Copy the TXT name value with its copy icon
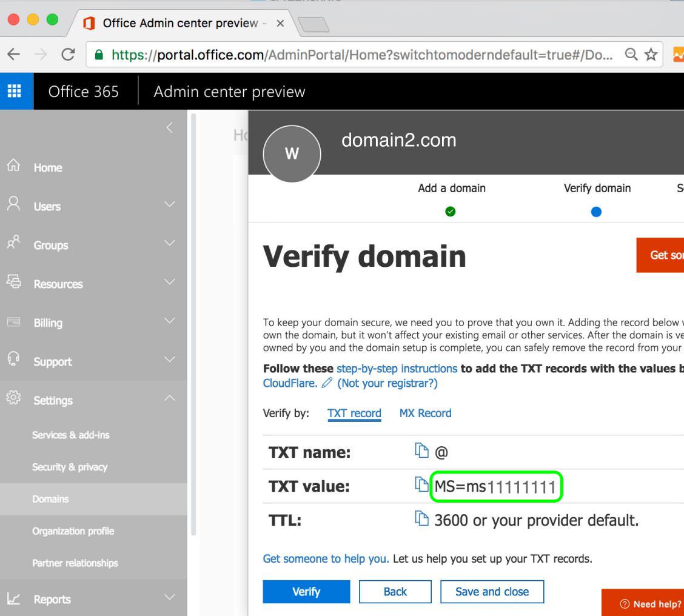The image size is (684, 616). (x=421, y=450)
